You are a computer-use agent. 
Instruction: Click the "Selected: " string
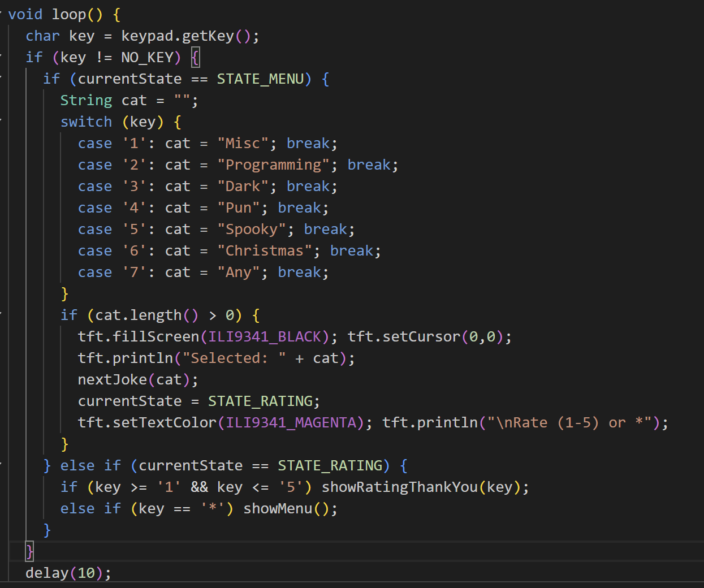[x=234, y=358]
